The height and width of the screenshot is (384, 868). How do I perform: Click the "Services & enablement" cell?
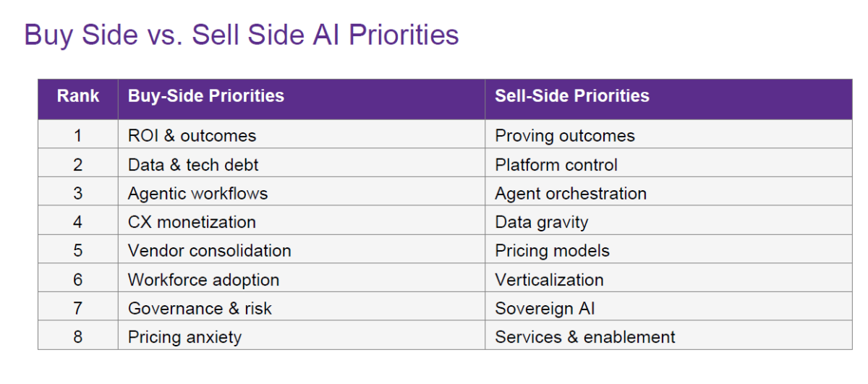(x=585, y=337)
